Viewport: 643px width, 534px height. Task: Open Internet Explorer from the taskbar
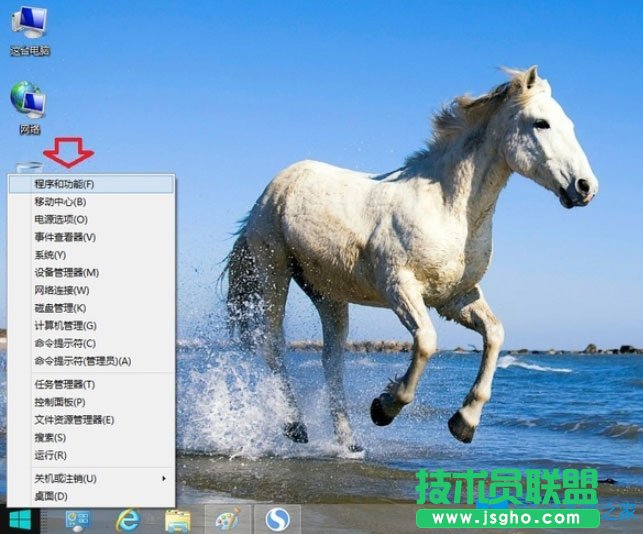[x=128, y=520]
